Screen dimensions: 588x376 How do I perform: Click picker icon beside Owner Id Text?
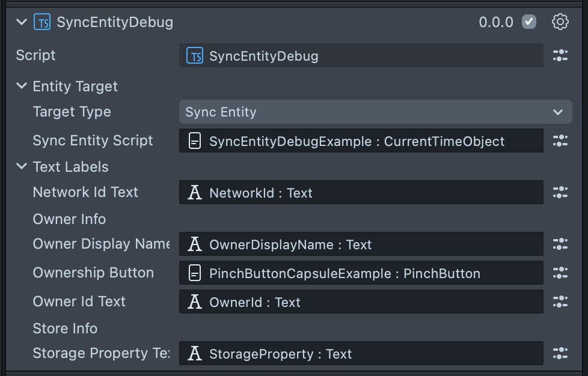point(560,302)
